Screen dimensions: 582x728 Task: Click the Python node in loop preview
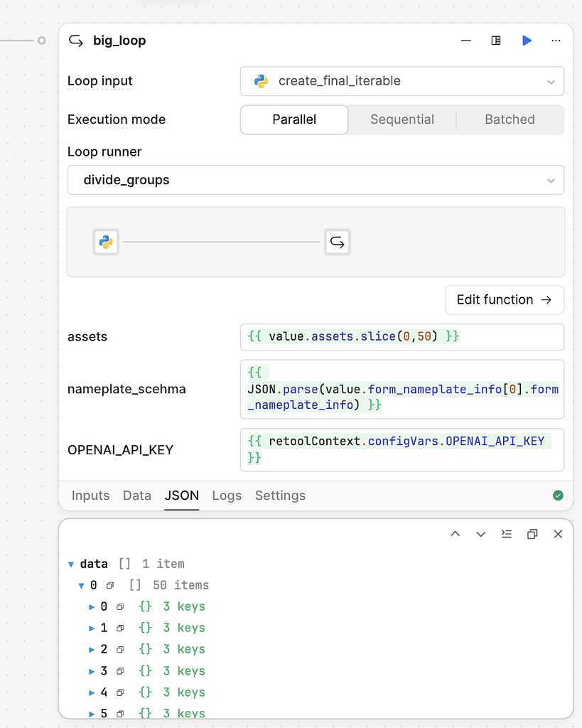tap(106, 242)
